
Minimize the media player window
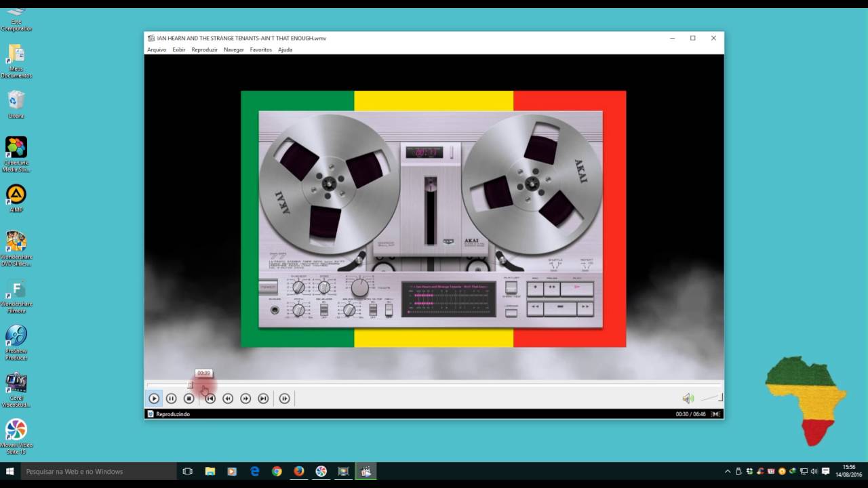[x=672, y=38]
